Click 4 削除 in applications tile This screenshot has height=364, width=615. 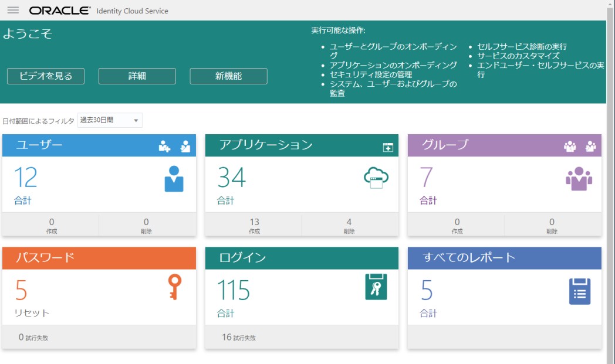[x=349, y=225]
